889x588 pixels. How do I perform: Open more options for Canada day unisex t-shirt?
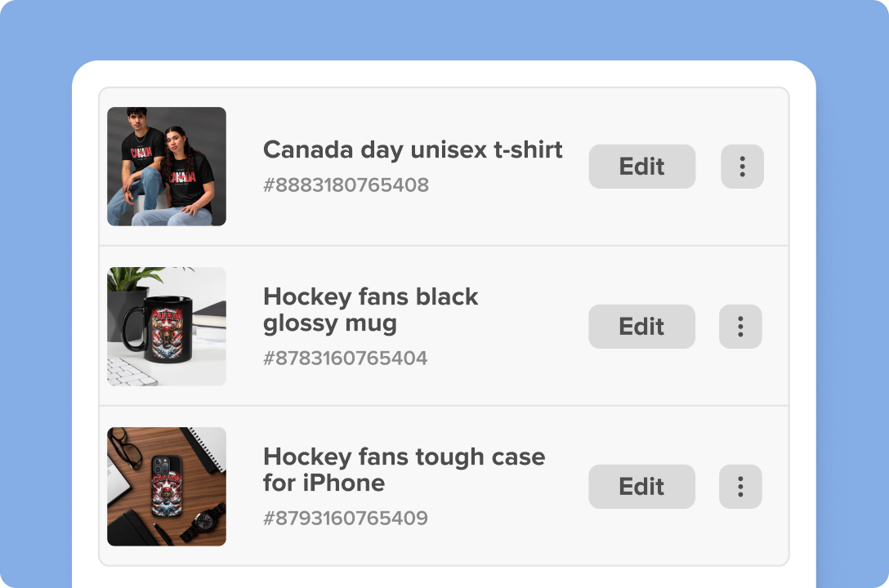click(x=742, y=167)
